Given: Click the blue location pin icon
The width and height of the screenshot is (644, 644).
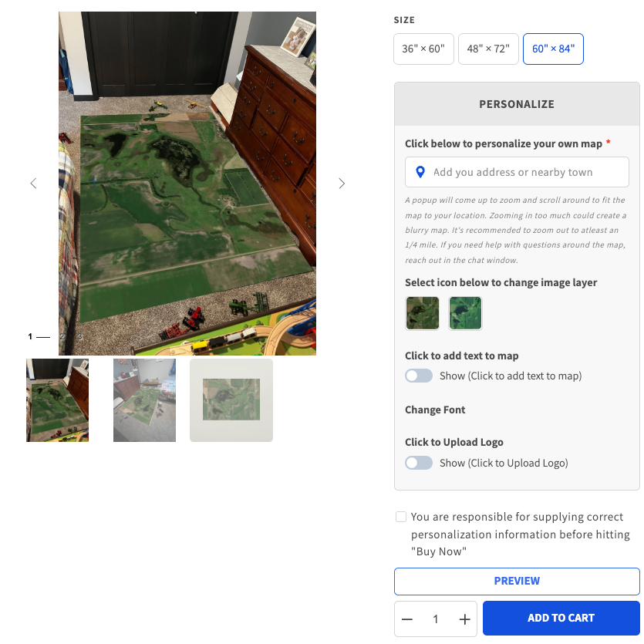Looking at the screenshot, I should pyautogui.click(x=420, y=172).
